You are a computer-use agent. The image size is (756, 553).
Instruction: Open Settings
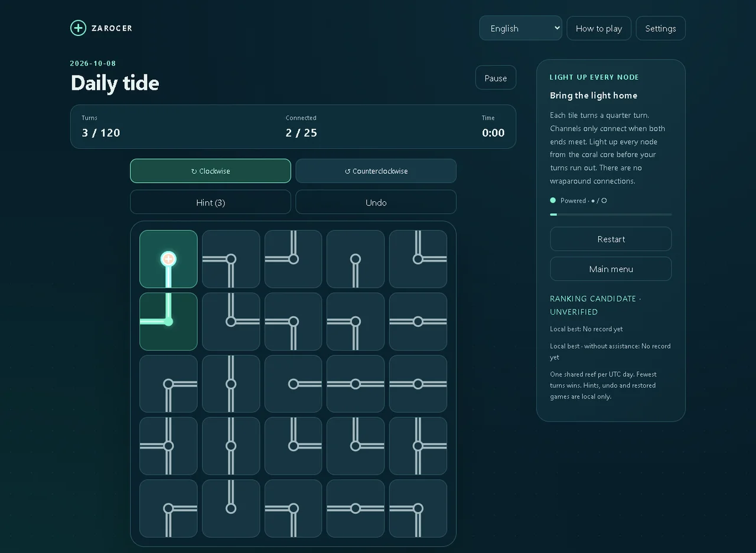[660, 28]
